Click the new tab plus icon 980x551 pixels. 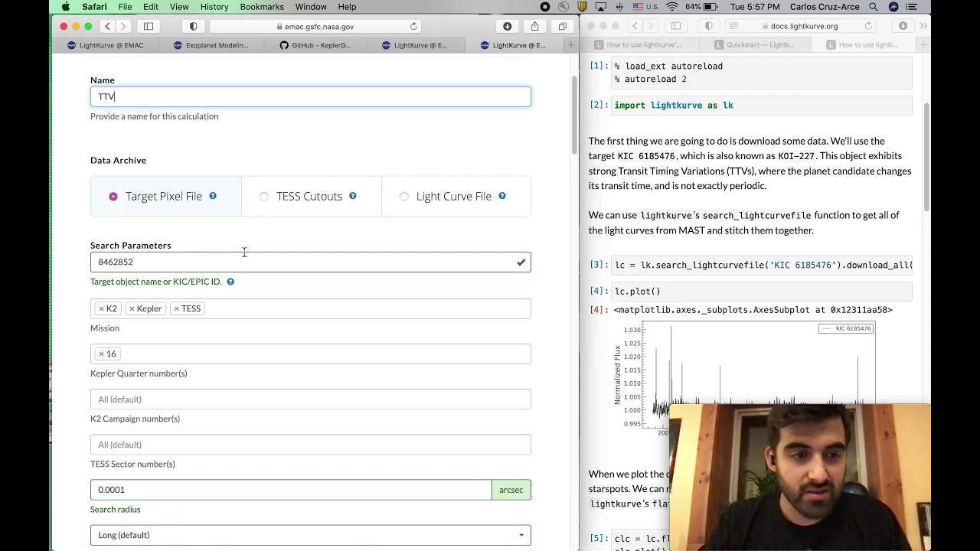tap(570, 45)
